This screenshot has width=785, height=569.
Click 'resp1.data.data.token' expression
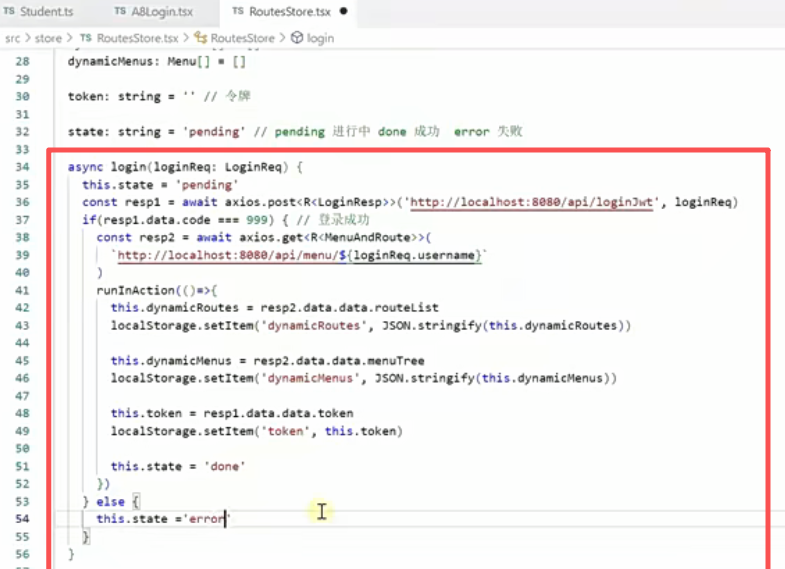(x=278, y=413)
